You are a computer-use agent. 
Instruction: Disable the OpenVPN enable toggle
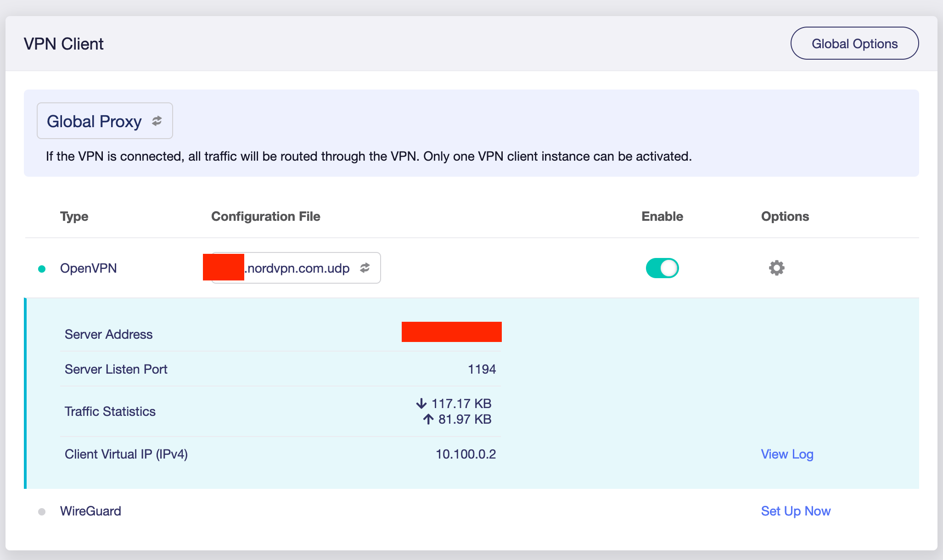click(662, 268)
